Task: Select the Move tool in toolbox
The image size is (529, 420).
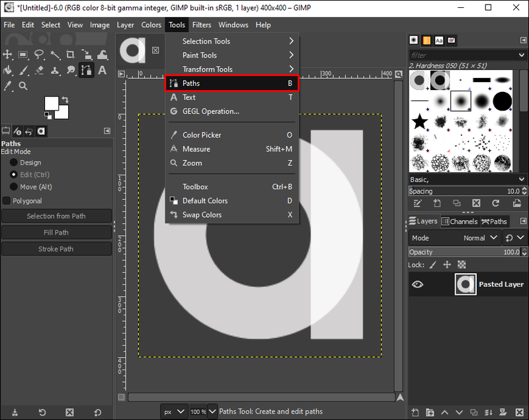Action: pos(8,54)
